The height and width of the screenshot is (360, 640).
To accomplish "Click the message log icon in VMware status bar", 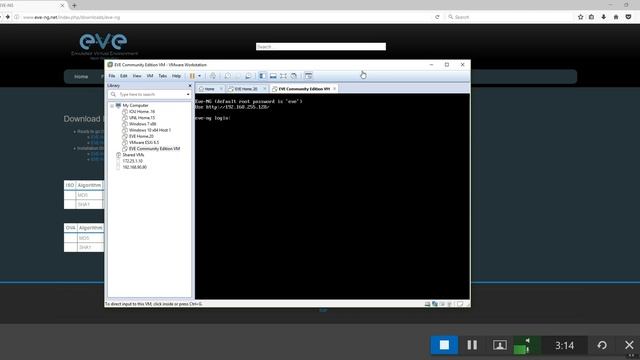I will [460, 304].
